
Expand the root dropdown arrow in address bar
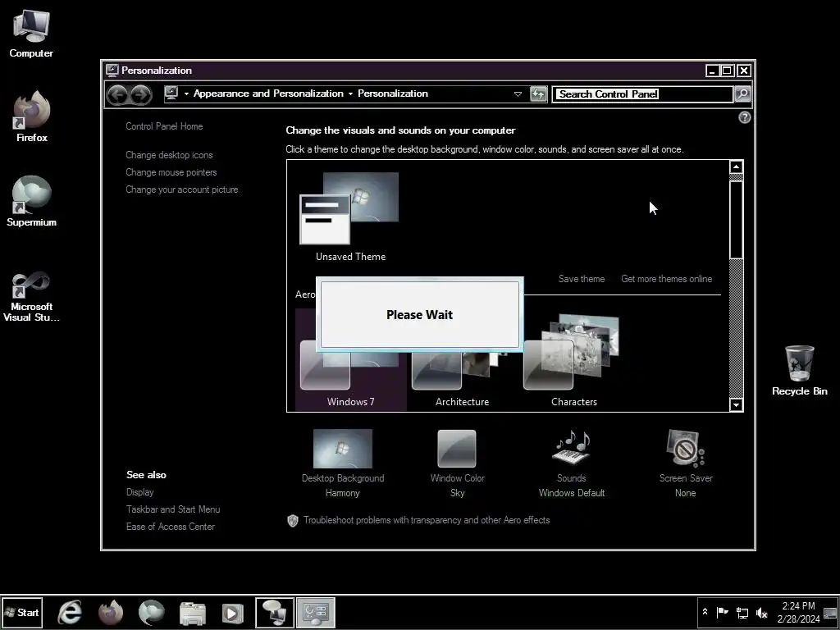186,94
